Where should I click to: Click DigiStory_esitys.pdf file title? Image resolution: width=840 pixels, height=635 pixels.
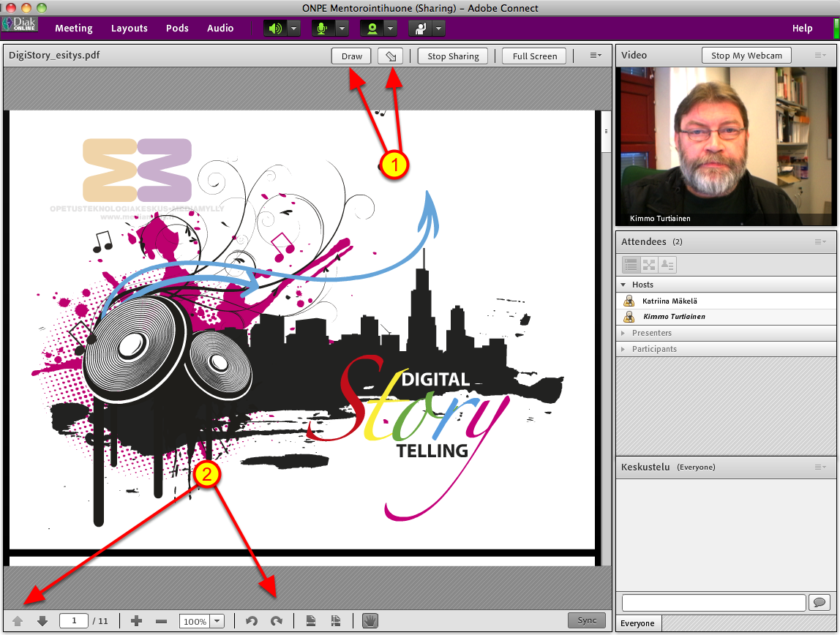[54, 55]
